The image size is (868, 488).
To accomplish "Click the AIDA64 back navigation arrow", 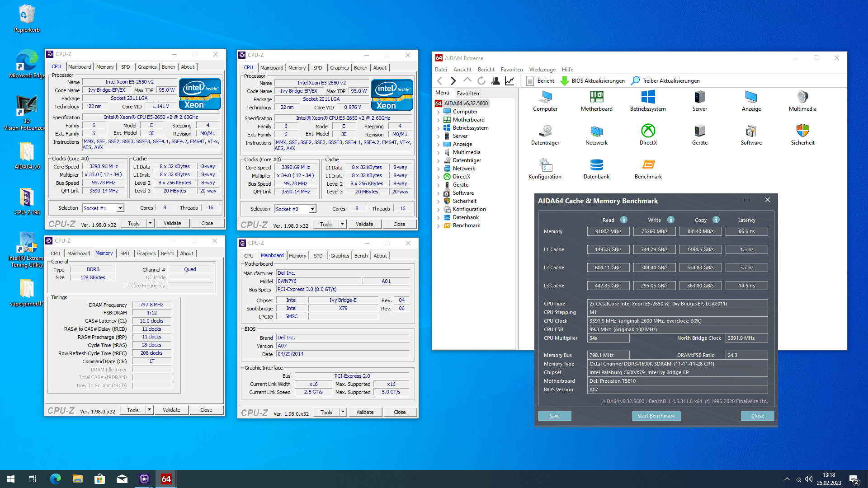I will point(439,81).
